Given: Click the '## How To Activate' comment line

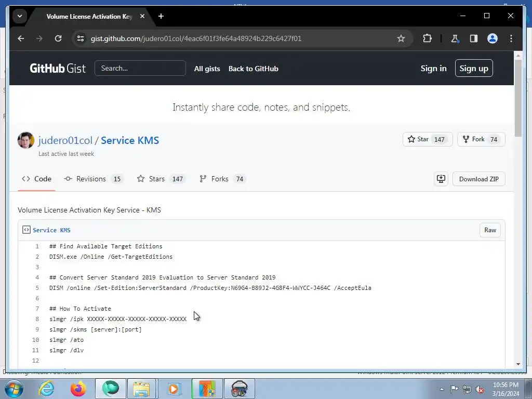Looking at the screenshot, I should (x=80, y=309).
